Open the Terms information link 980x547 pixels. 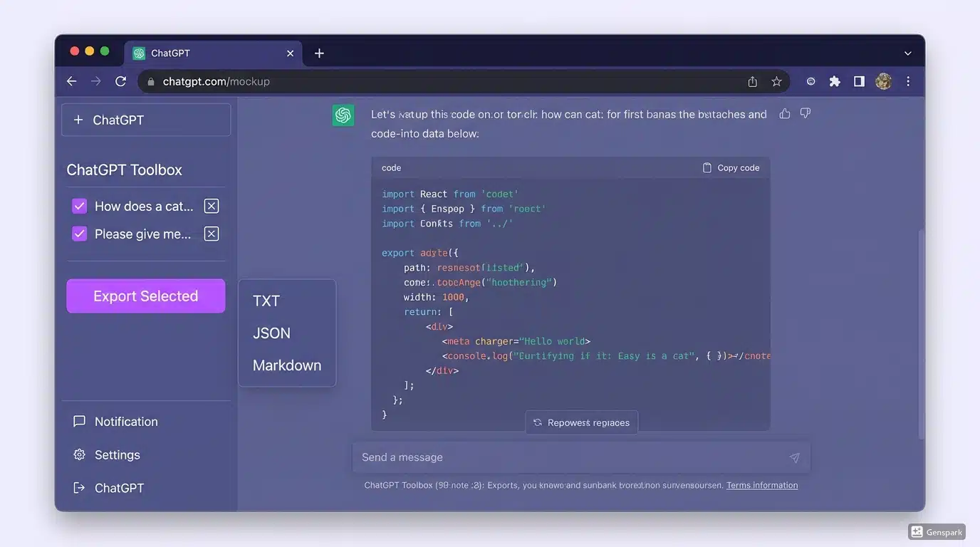pos(761,485)
